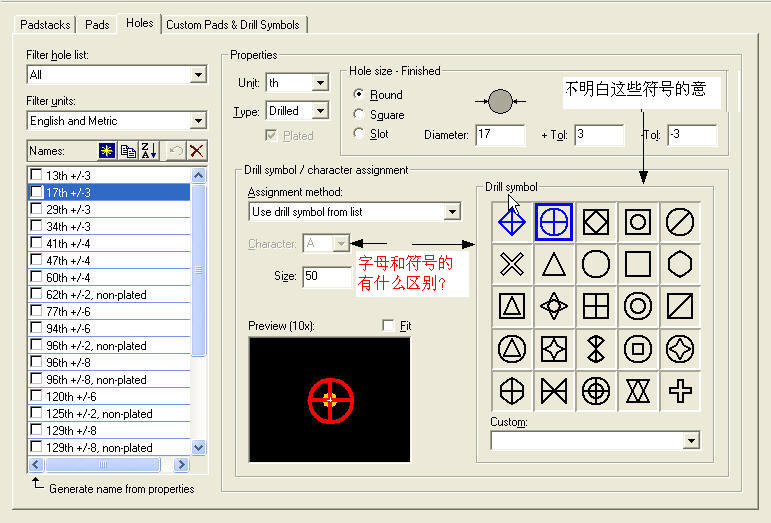Choose the square-with-diamond drill symbol

pyautogui.click(x=596, y=222)
